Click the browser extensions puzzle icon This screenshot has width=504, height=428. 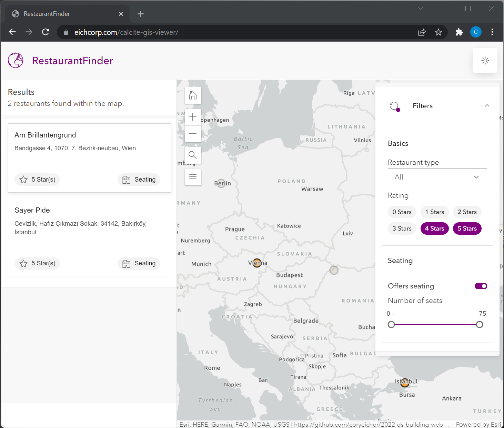click(459, 32)
